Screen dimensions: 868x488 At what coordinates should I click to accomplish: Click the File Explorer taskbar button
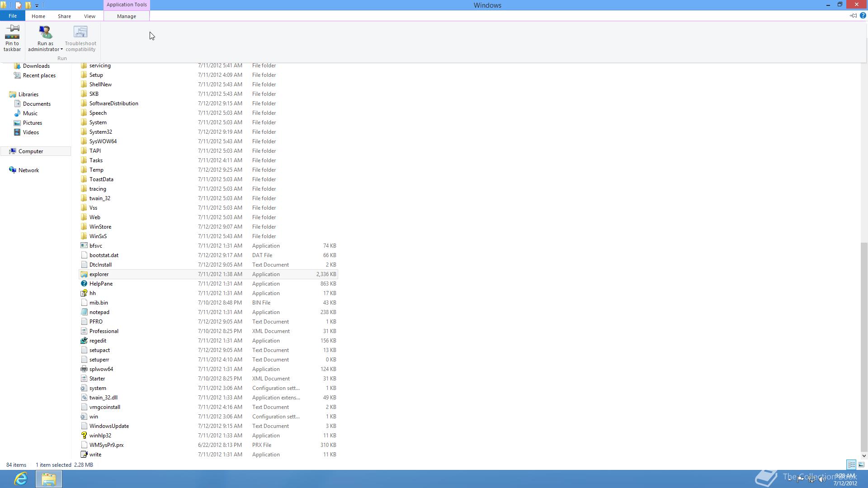pyautogui.click(x=49, y=479)
